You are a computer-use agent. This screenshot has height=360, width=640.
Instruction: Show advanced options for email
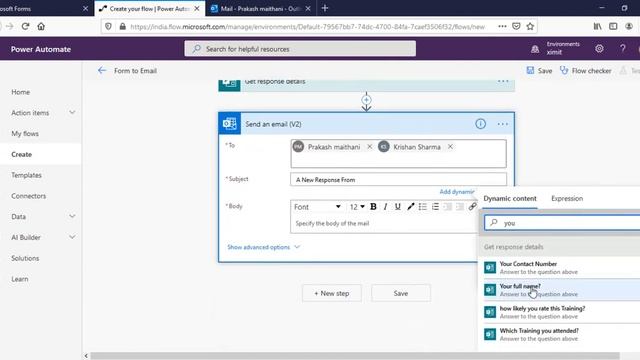point(263,247)
